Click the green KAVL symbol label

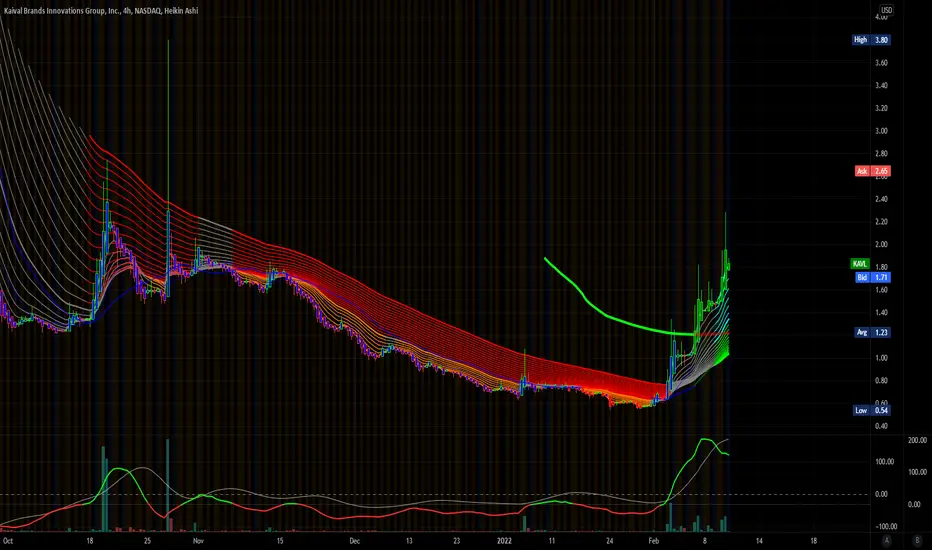[x=859, y=264]
